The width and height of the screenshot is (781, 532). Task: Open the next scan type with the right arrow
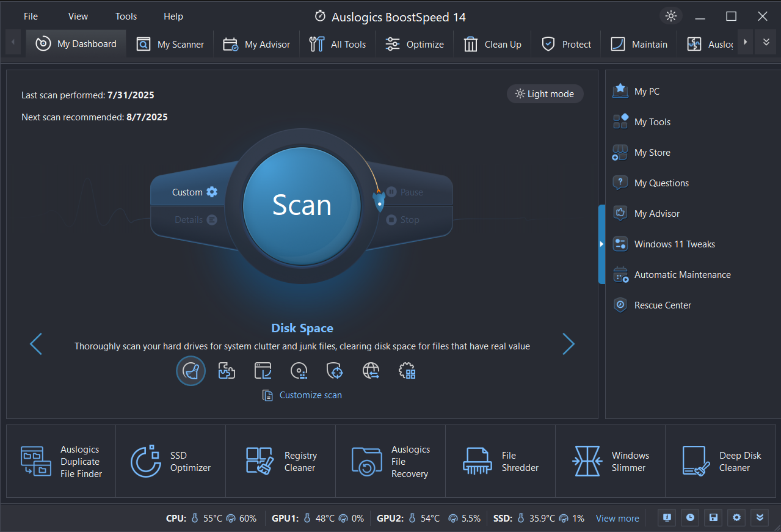pos(568,344)
